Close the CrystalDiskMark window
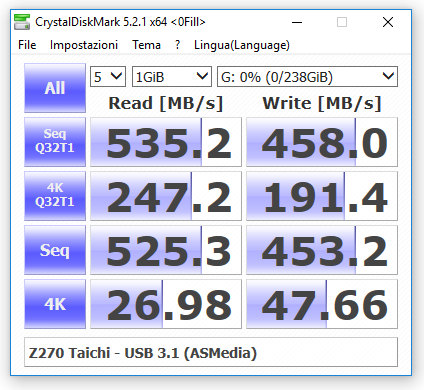This screenshot has width=424, height=390. pos(388,22)
